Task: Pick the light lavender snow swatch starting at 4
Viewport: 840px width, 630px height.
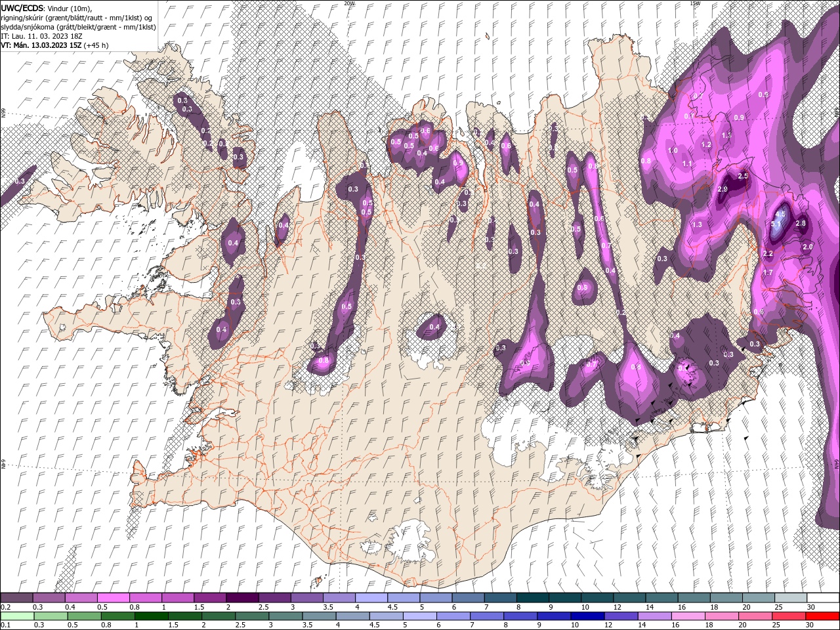Action: pyautogui.click(x=371, y=598)
